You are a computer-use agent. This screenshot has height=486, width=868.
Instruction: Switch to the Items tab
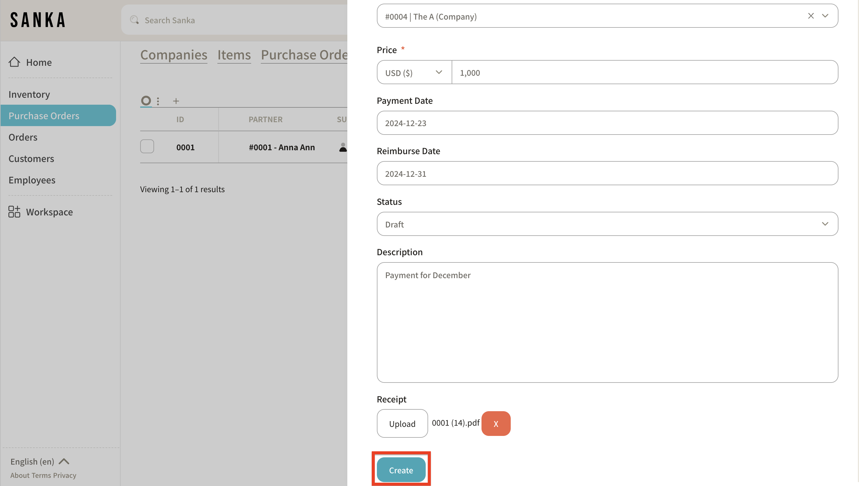click(x=234, y=55)
